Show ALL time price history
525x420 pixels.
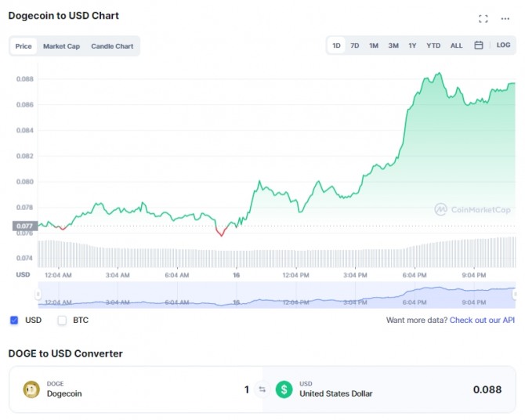(456, 45)
